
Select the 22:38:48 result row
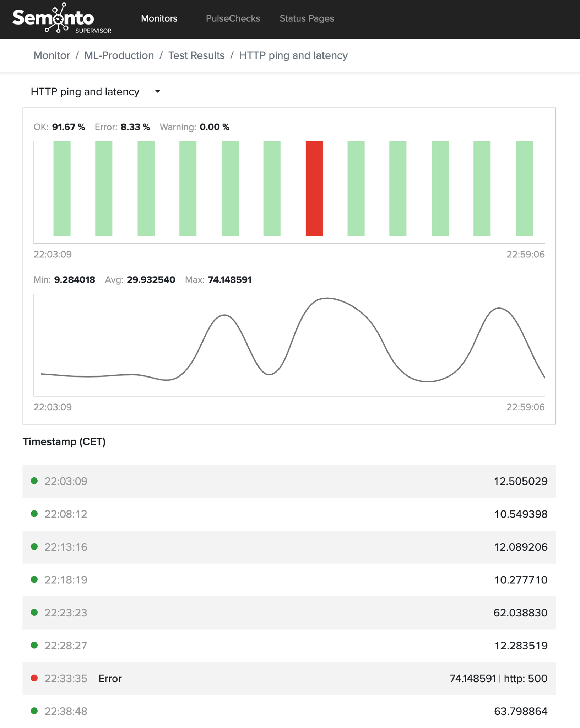(289, 711)
